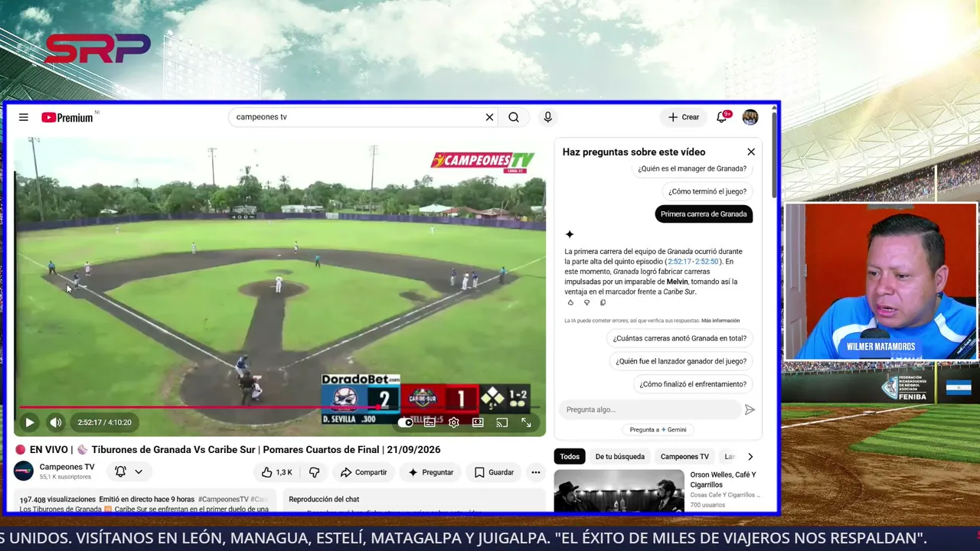
Task: Mute the video volume
Action: 56,422
